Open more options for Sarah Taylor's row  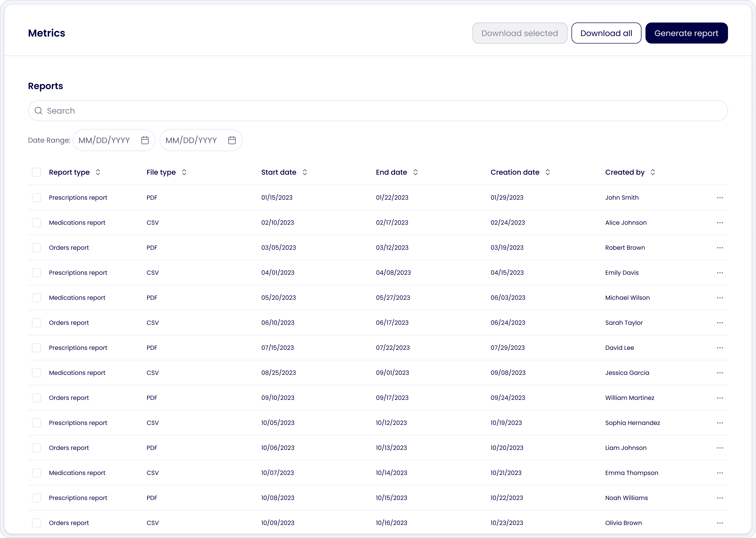click(x=720, y=323)
